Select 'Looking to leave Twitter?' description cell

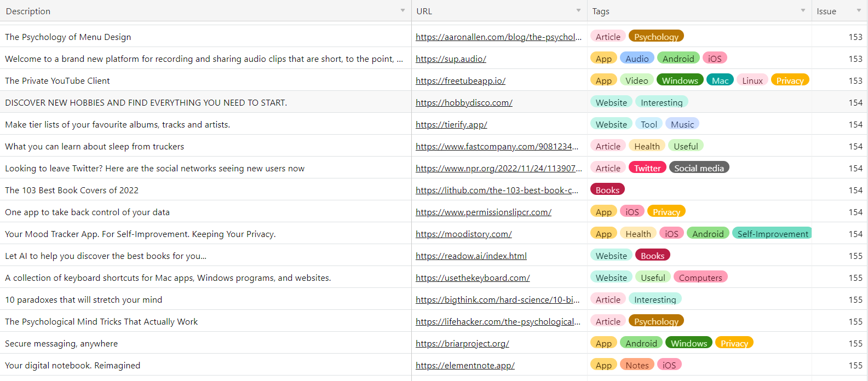(205, 168)
